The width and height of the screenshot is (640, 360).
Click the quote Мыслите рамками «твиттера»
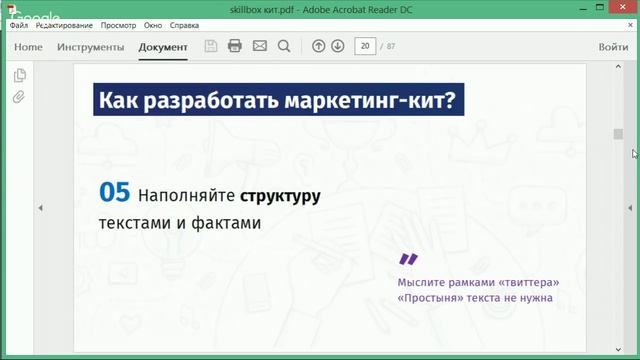tap(478, 282)
